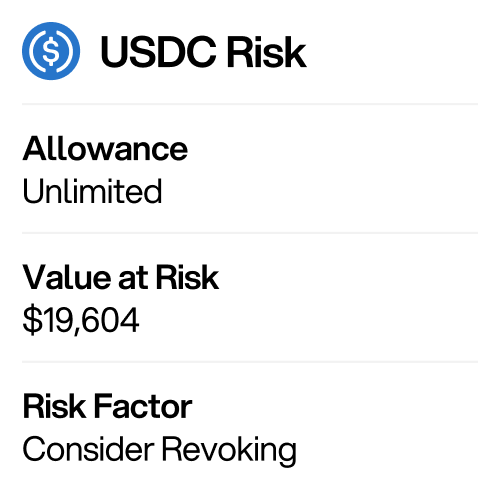Screen dimensions: 500x500
Task: Select the Unlimited allowance value
Action: click(x=92, y=191)
